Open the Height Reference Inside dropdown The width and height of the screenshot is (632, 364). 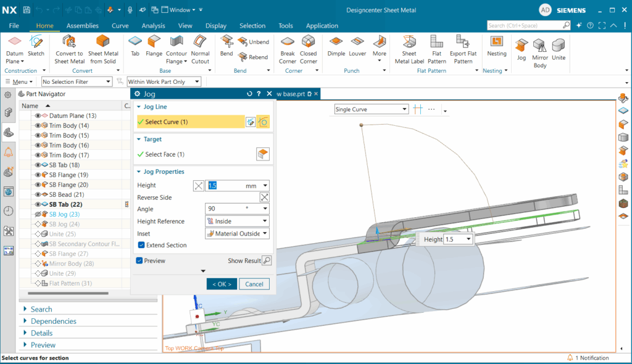(237, 221)
